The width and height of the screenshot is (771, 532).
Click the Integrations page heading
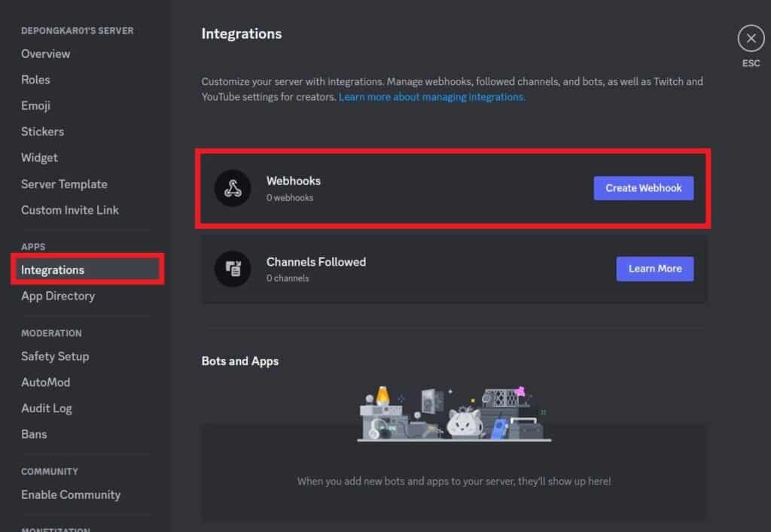coord(242,33)
